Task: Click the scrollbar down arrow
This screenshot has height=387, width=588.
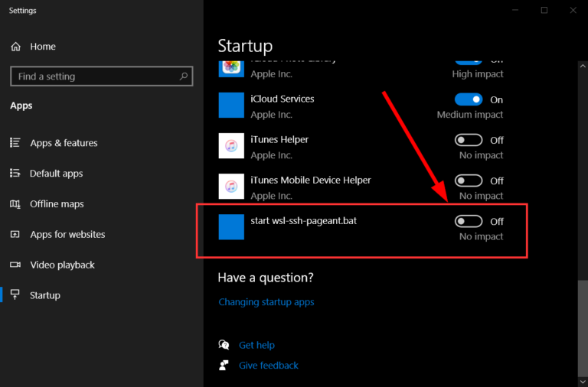Action: point(583,382)
